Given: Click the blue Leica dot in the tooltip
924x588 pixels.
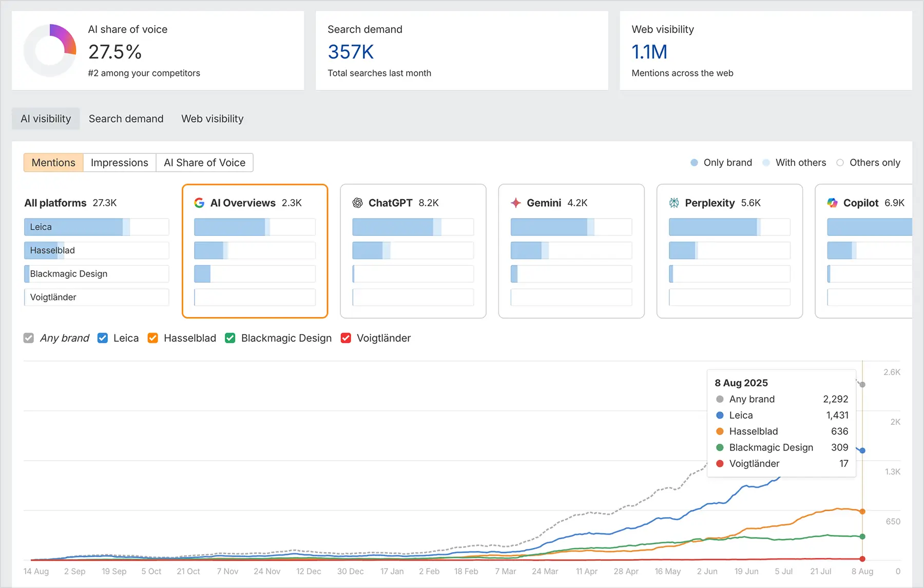Looking at the screenshot, I should [720, 415].
